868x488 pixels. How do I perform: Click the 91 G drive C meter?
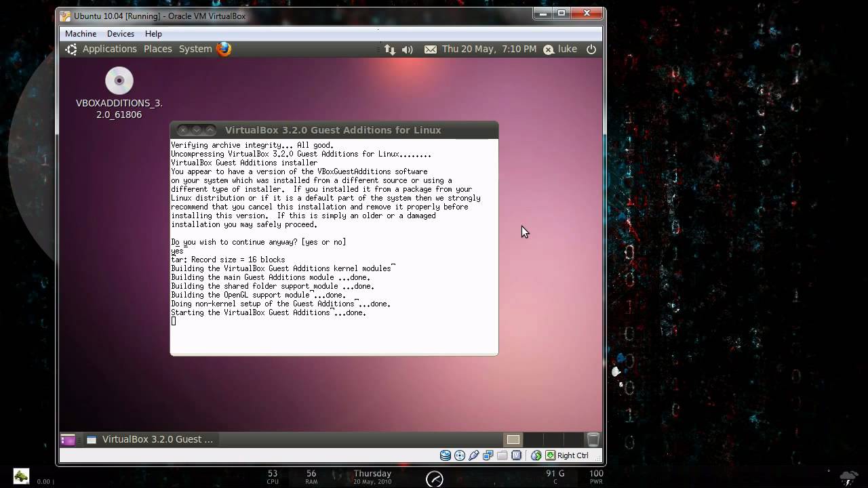555,477
